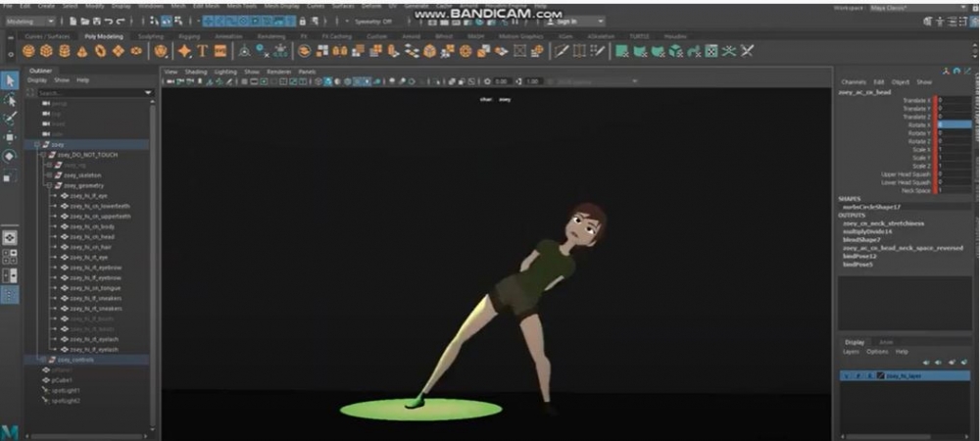Open the Channels menu in Channel Box
The height and width of the screenshot is (441, 980).
tap(854, 81)
